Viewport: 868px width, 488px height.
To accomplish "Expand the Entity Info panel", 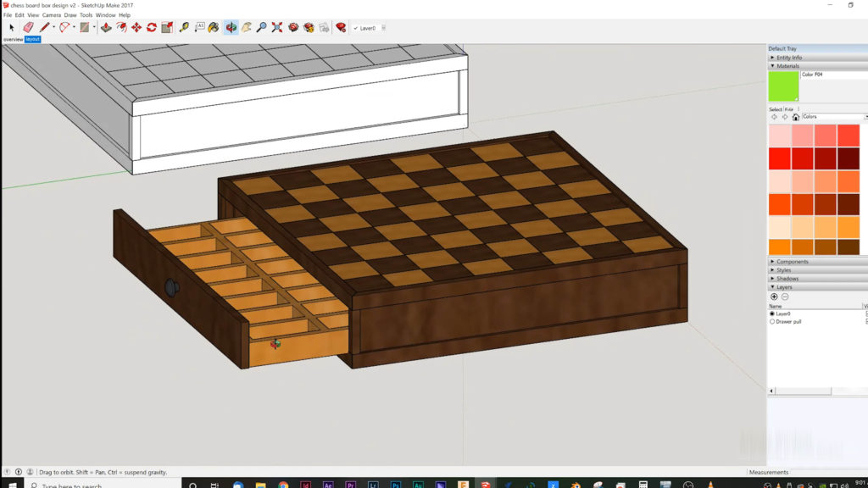I will tap(818, 58).
